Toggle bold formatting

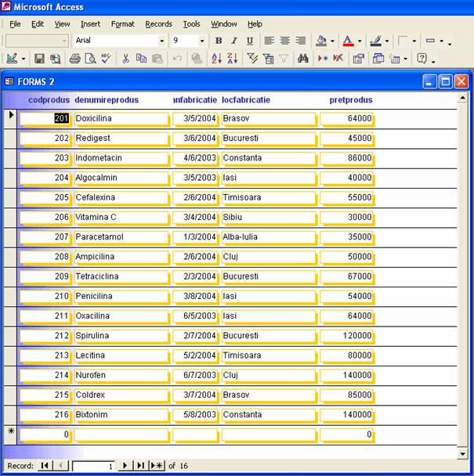(219, 41)
